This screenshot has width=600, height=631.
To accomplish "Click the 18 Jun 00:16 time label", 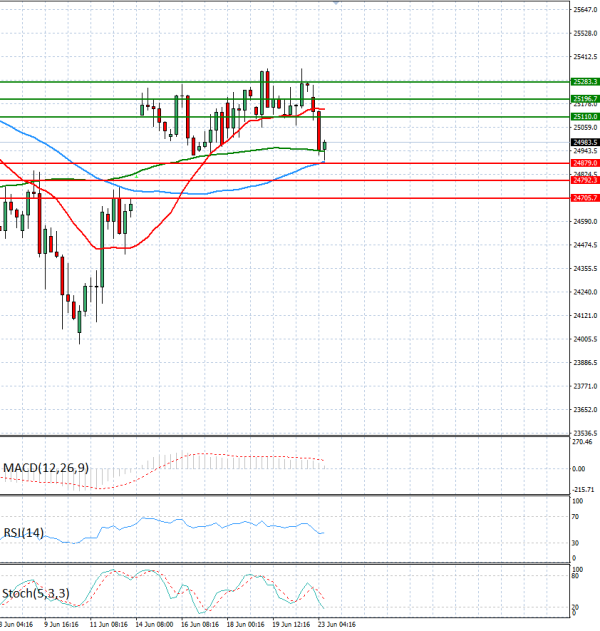I will (x=246, y=624).
